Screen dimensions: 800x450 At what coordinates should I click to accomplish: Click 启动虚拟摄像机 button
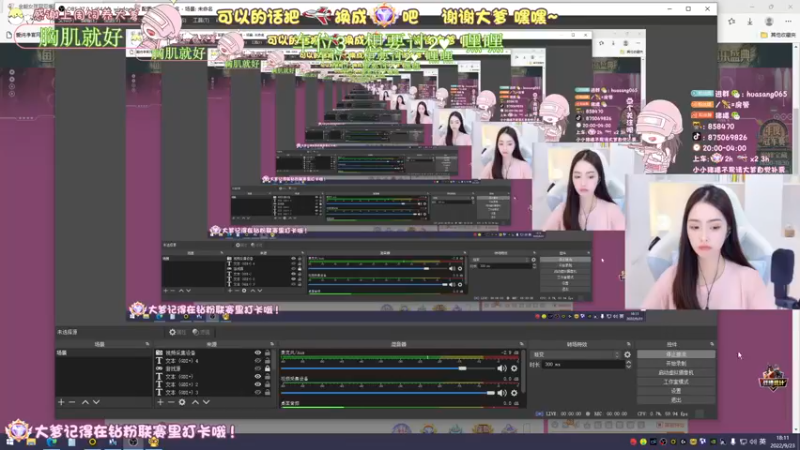tap(676, 372)
